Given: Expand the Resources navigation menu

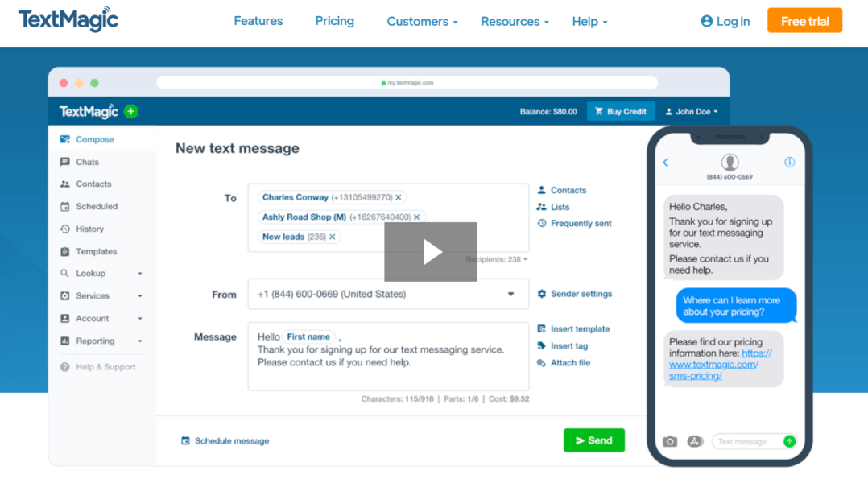Looking at the screenshot, I should [515, 22].
